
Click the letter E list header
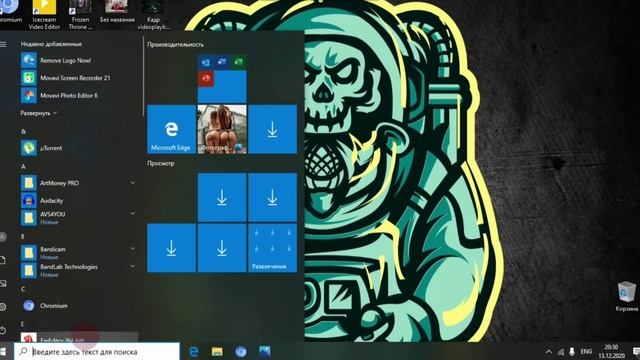[23, 324]
